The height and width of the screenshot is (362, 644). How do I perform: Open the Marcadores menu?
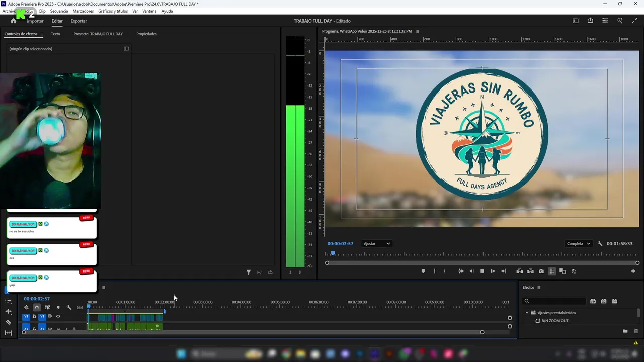[x=83, y=11]
